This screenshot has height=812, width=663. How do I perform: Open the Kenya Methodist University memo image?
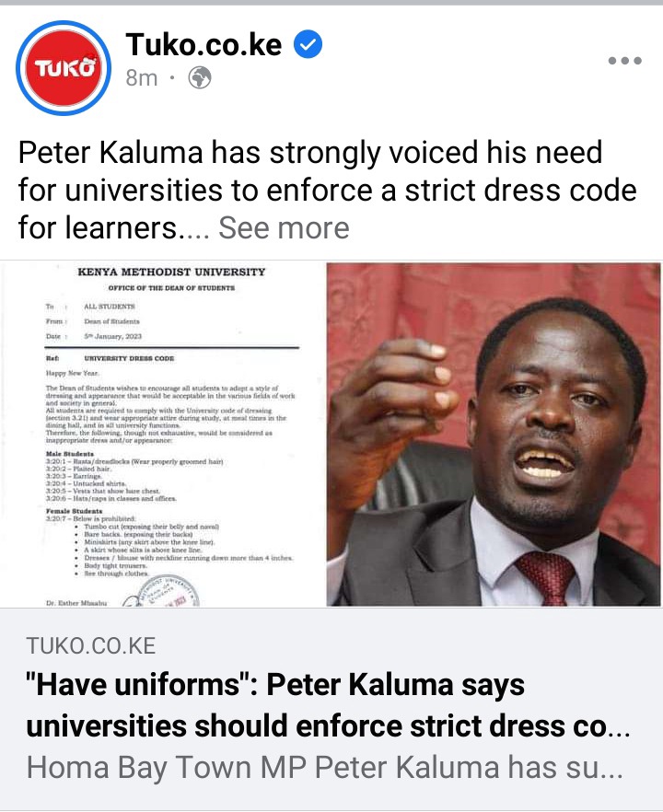[162, 434]
